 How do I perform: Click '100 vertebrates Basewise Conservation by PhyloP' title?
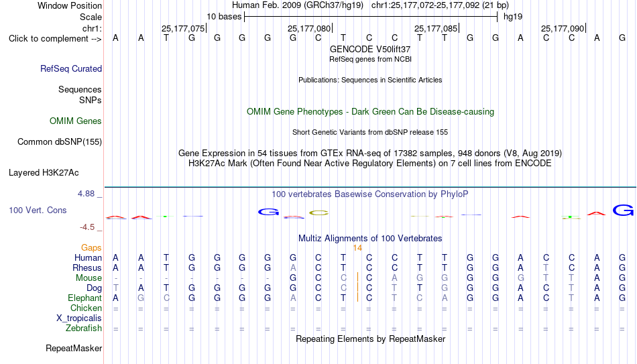370,194
